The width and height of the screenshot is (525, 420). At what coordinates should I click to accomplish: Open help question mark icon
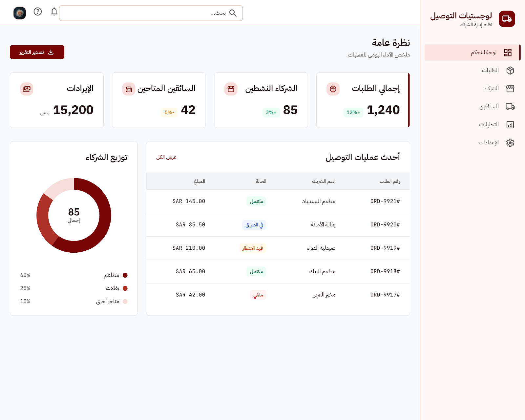click(x=38, y=12)
